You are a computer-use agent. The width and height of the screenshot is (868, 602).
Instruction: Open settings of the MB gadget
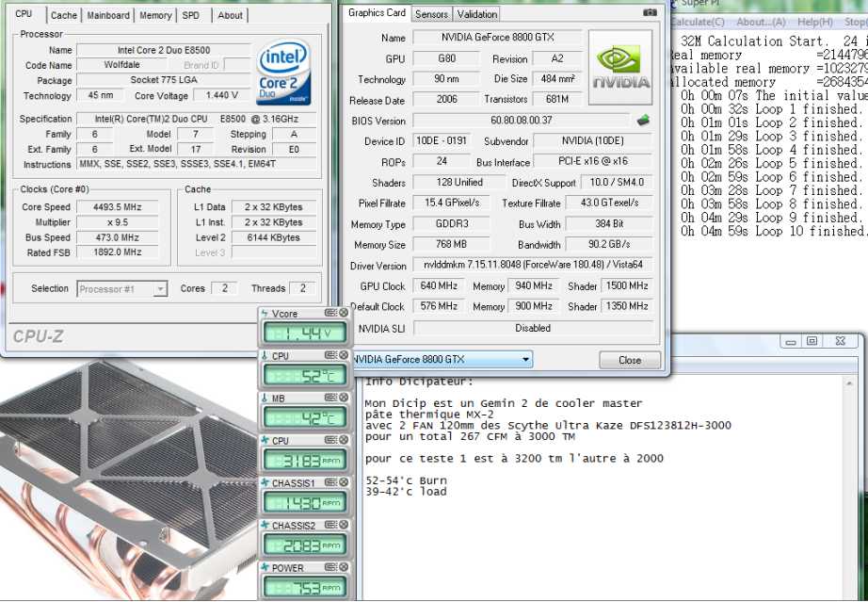[x=330, y=398]
